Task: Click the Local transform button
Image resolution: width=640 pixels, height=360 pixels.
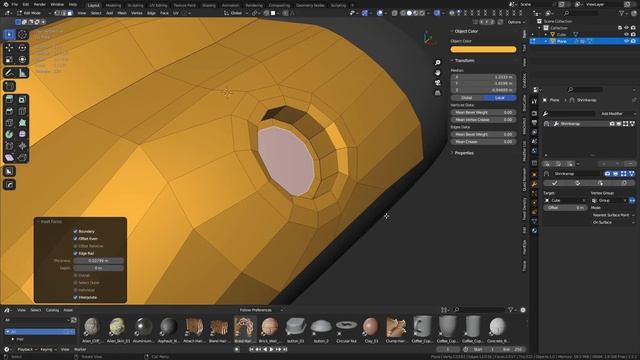Action: click(500, 98)
